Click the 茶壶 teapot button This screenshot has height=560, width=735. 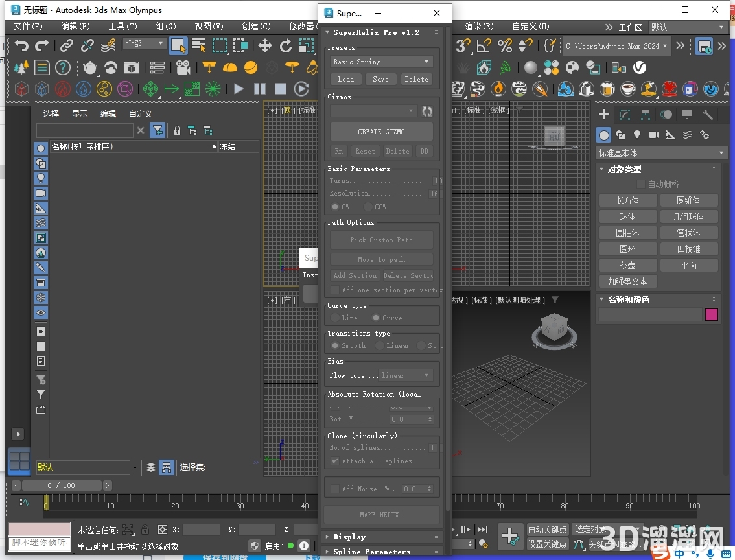pyautogui.click(x=627, y=265)
